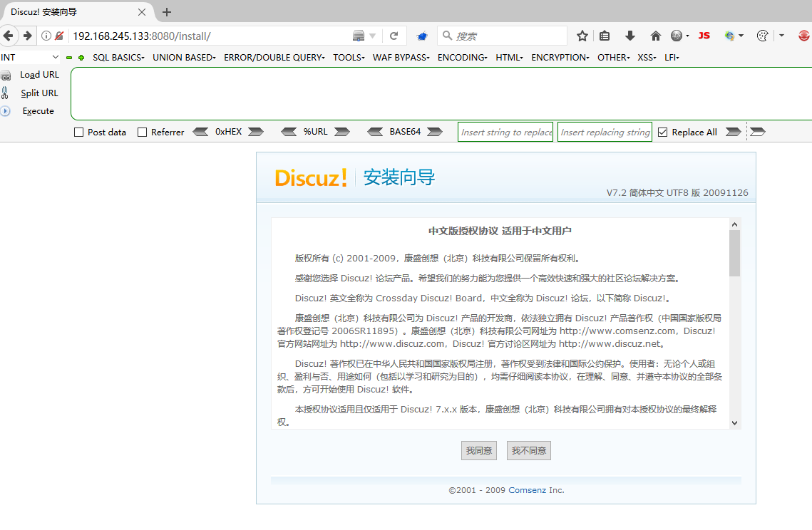Enable the Referrer checkbox
The width and height of the screenshot is (812, 530).
coord(142,132)
